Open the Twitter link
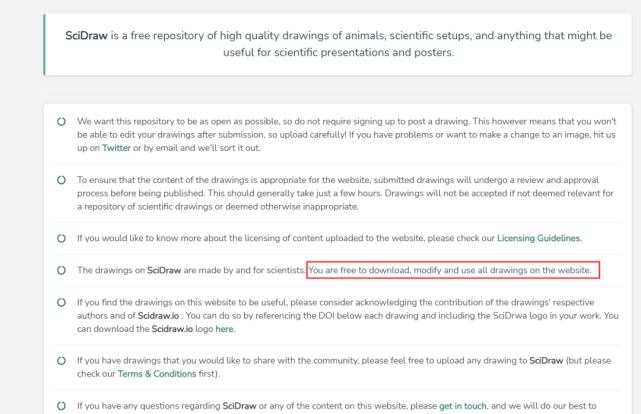The height and width of the screenshot is (414, 641). click(x=116, y=148)
